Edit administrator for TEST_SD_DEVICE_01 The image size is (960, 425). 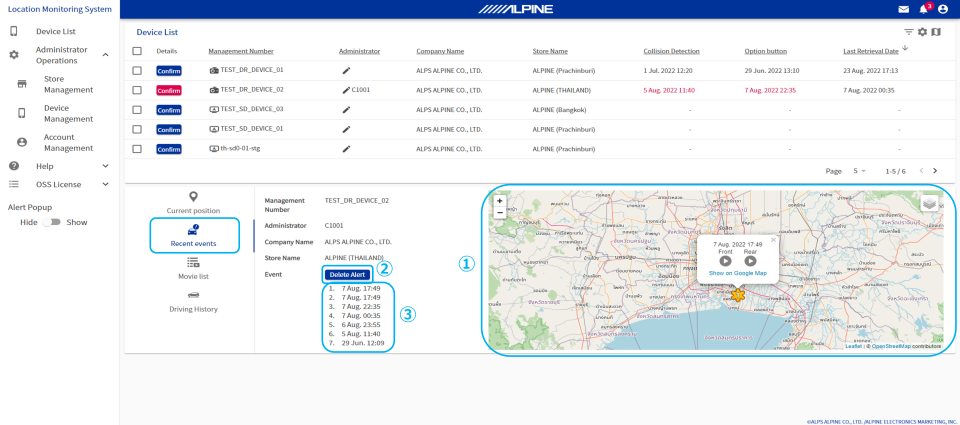pos(347,129)
